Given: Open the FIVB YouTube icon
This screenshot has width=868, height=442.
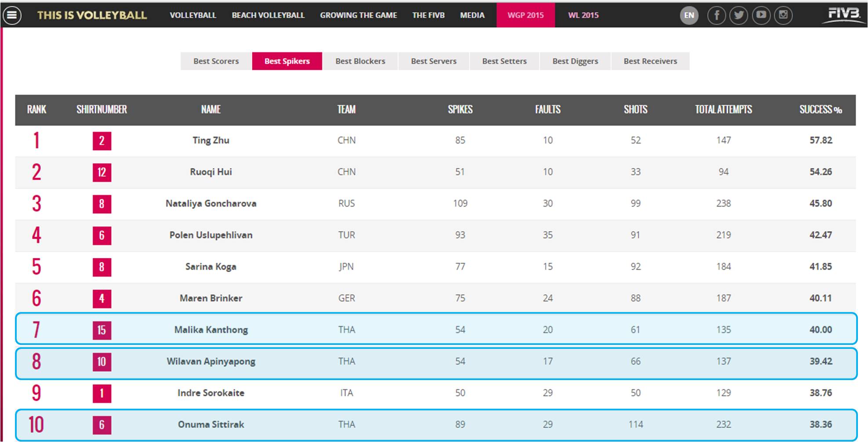Looking at the screenshot, I should (761, 15).
